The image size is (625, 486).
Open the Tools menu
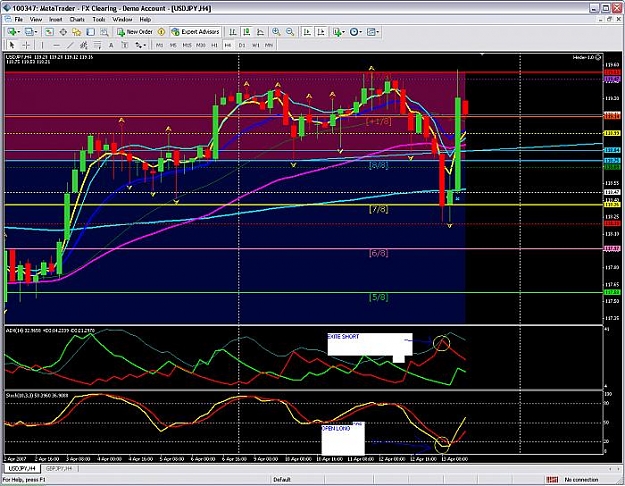pos(99,19)
